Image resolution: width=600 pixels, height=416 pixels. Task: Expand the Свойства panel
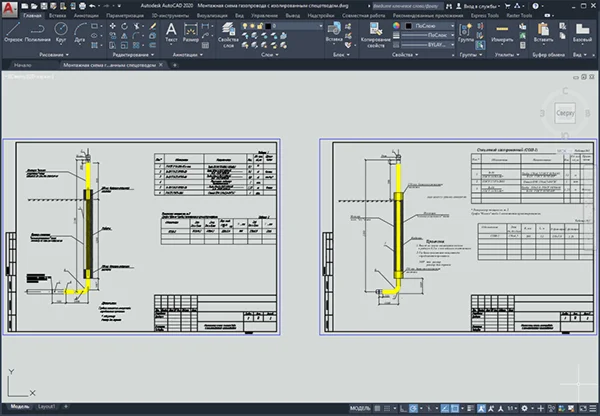point(404,55)
